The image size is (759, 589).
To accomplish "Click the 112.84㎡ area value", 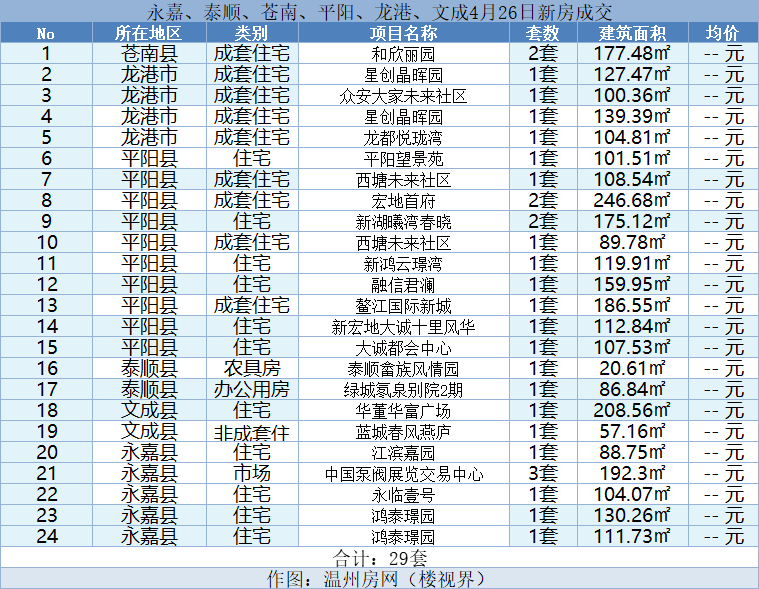I will 632,326.
